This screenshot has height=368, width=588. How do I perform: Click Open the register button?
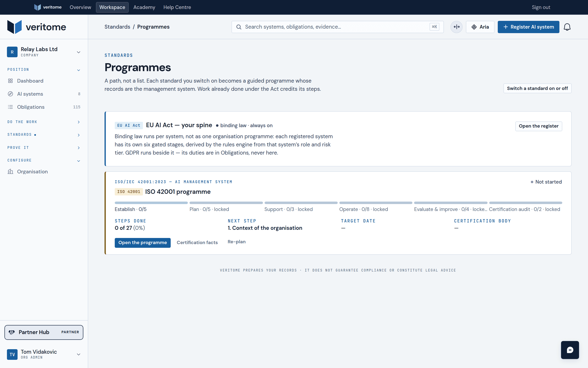538,126
